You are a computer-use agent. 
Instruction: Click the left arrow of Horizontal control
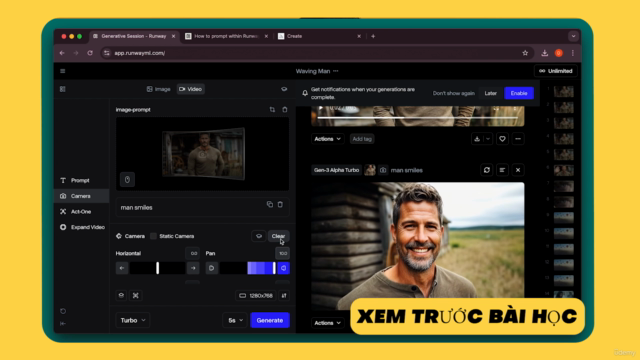point(122,268)
